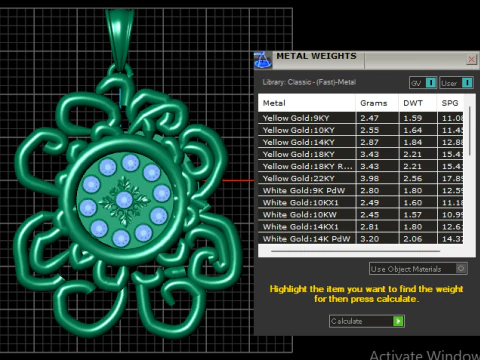Select the Yellow Gold:10KY row
The width and height of the screenshot is (480, 360).
coord(361,130)
